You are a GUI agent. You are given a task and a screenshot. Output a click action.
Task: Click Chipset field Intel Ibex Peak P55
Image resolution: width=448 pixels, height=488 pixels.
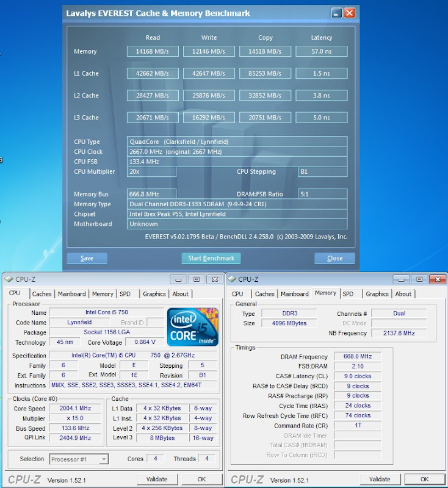[x=237, y=214]
